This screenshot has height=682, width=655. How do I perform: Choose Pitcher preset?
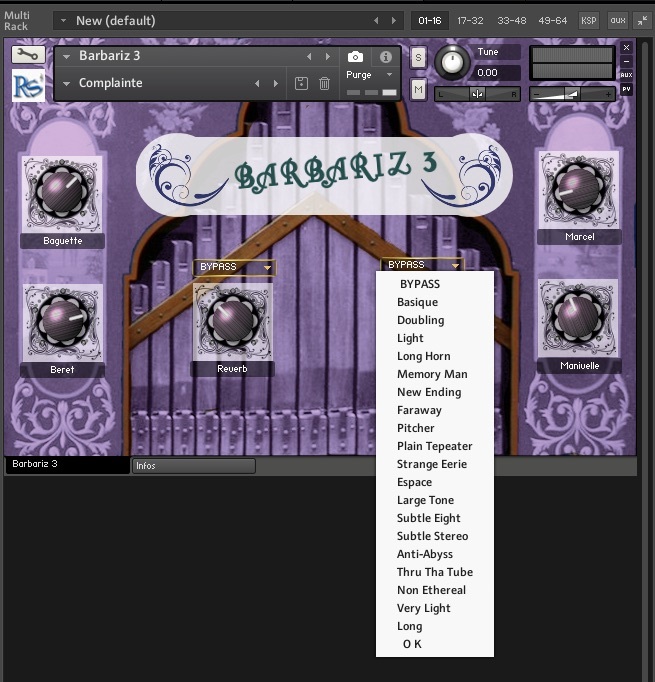pyautogui.click(x=434, y=428)
